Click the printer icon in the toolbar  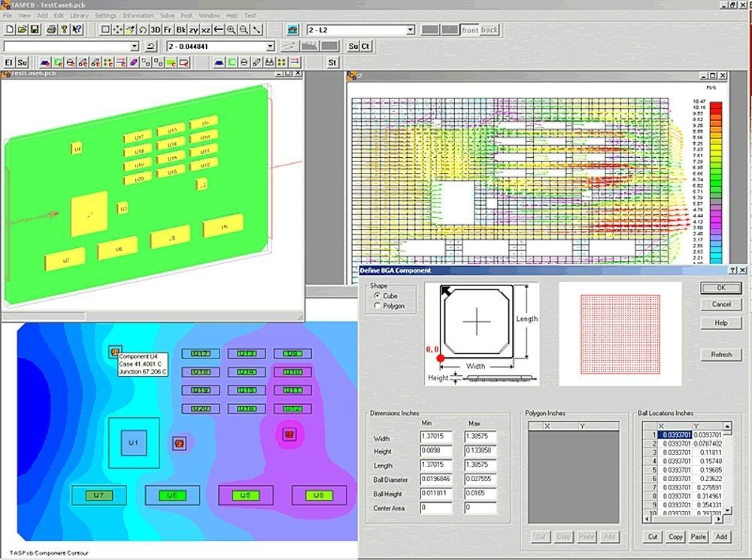click(x=50, y=29)
